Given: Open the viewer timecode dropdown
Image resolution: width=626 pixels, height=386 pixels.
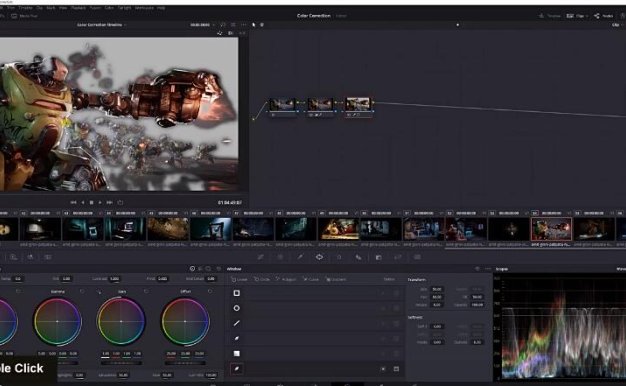Looking at the screenshot, I should 202,25.
